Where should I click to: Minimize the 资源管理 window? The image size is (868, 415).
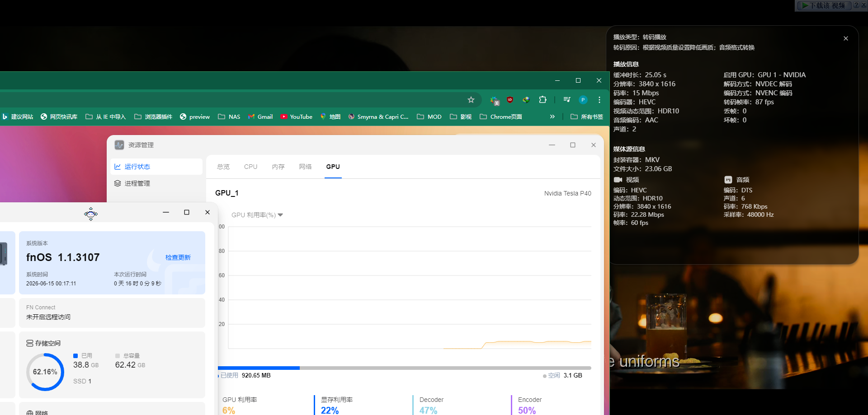point(552,145)
